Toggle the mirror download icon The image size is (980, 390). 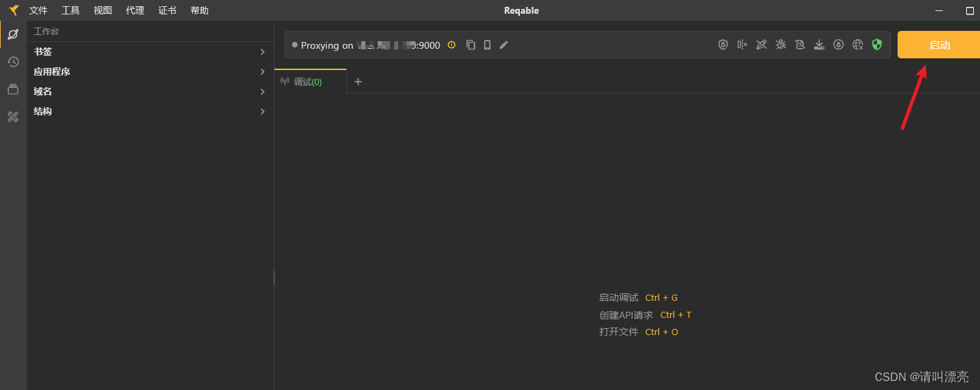819,45
